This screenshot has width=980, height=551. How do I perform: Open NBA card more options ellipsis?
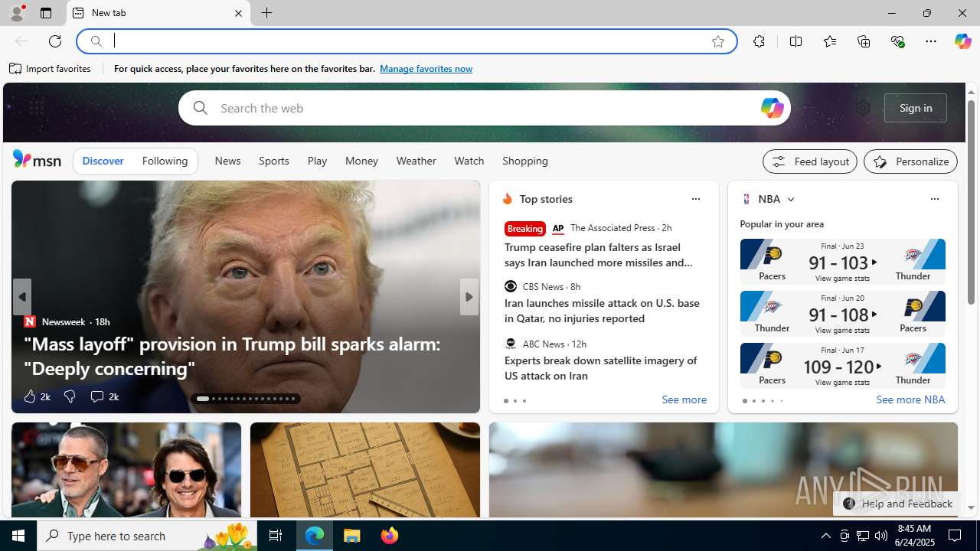934,199
